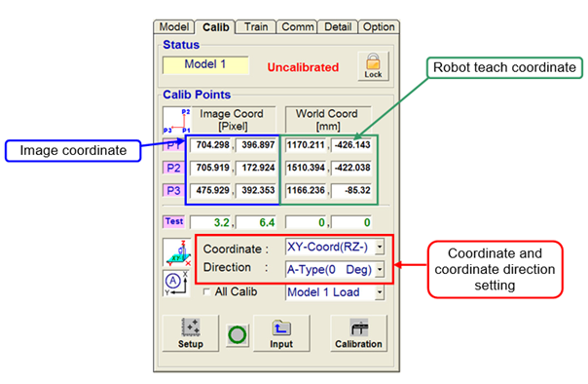This screenshot has width=588, height=384.
Task: Run the Calibration button
Action: click(358, 333)
